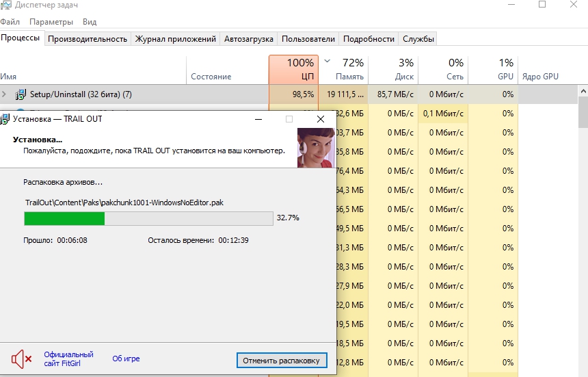The image size is (588, 377).
Task: Sort by the ЦП column header
Action: point(293,69)
